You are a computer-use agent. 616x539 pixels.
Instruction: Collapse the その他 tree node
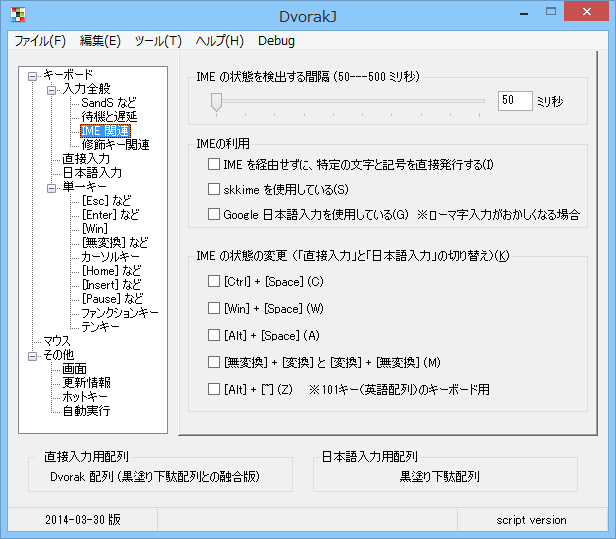34,355
